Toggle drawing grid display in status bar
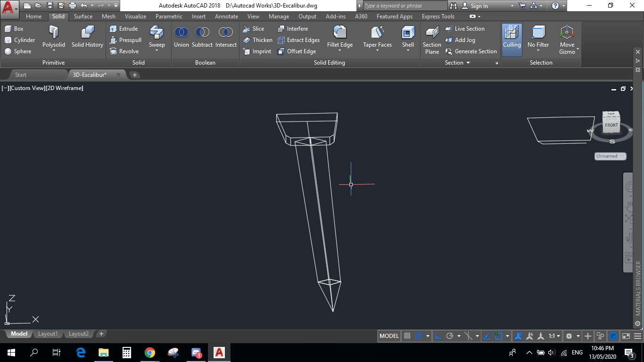The width and height of the screenshot is (644, 362). [x=408, y=336]
